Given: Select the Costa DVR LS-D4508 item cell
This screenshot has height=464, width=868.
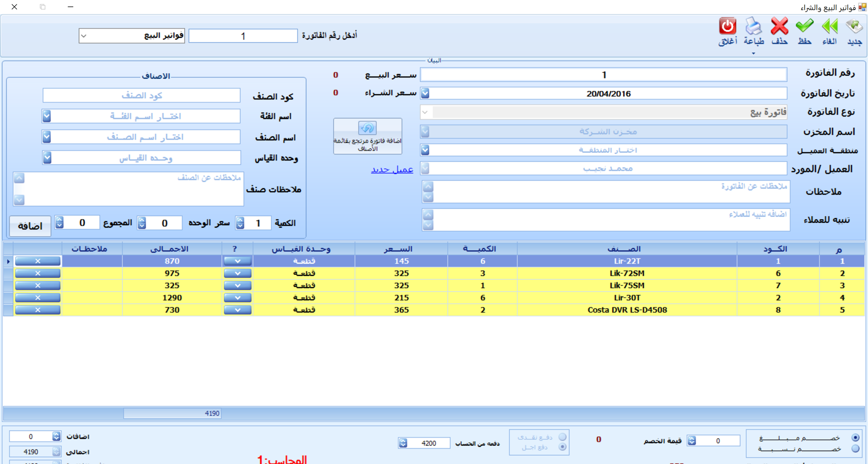Looking at the screenshot, I should pyautogui.click(x=627, y=310).
